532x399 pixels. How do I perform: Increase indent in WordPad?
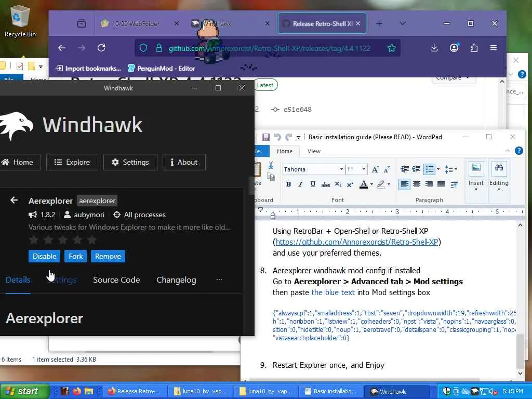(x=416, y=169)
